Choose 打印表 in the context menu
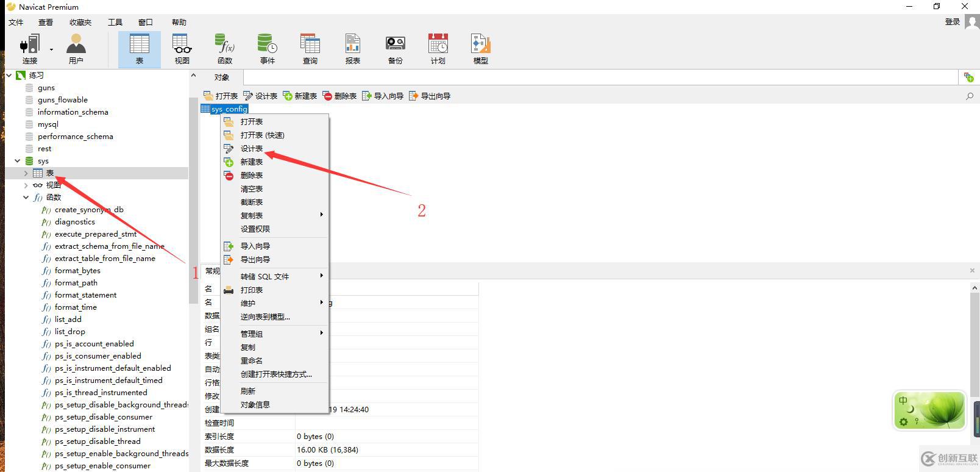This screenshot has width=980, height=472. 274,290
